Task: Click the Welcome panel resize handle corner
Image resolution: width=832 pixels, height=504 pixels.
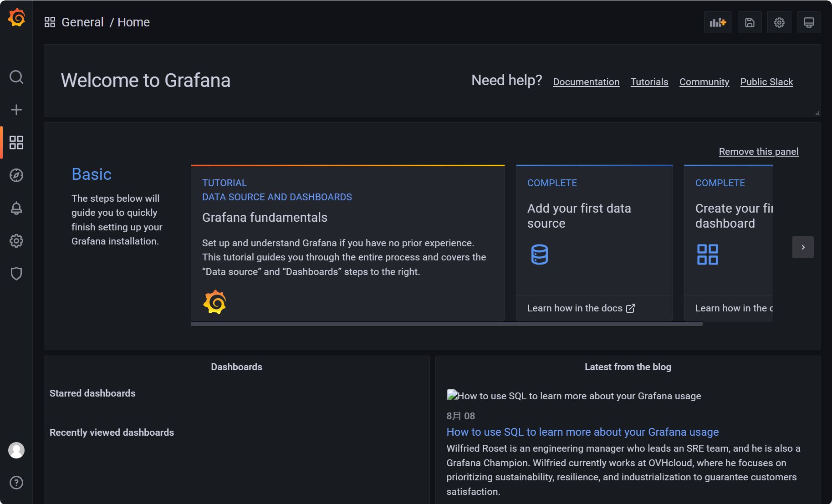Action: (817, 113)
